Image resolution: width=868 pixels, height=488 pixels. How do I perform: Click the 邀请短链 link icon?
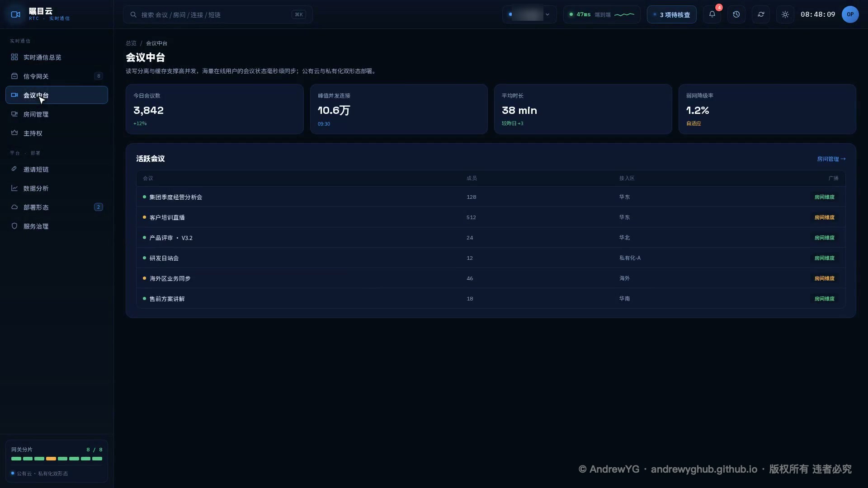[x=14, y=169]
